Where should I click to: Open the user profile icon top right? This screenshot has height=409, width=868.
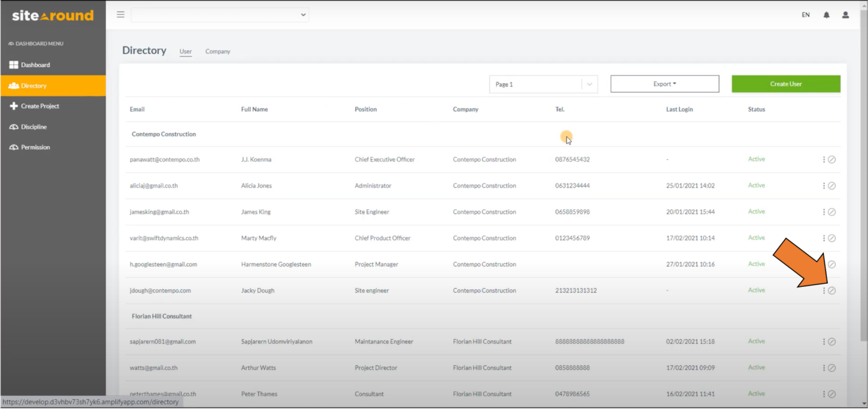point(845,14)
